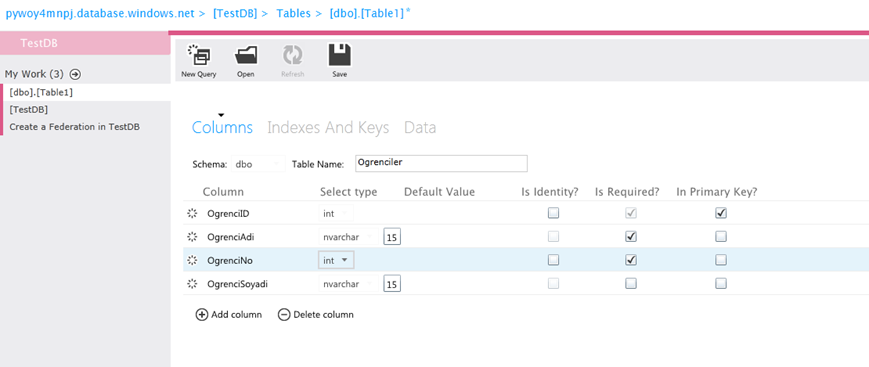The image size is (869, 367).
Task: Toggle Is Required checkbox for OgrenciSoyadi
Action: [631, 284]
